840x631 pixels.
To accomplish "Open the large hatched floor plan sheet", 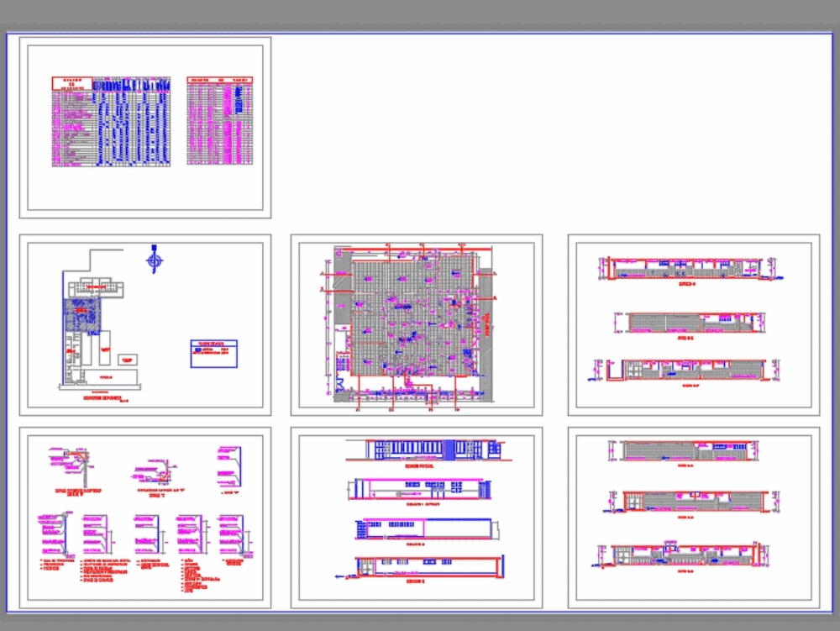I will 417,324.
